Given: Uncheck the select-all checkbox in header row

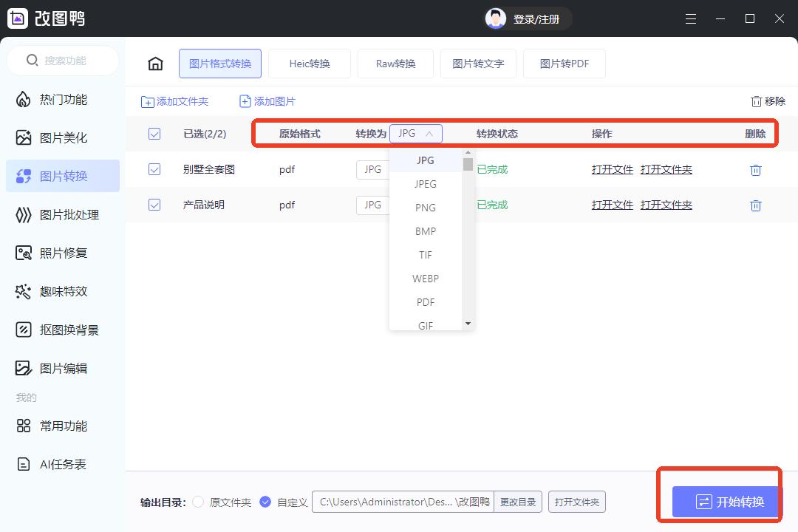Looking at the screenshot, I should (154, 134).
